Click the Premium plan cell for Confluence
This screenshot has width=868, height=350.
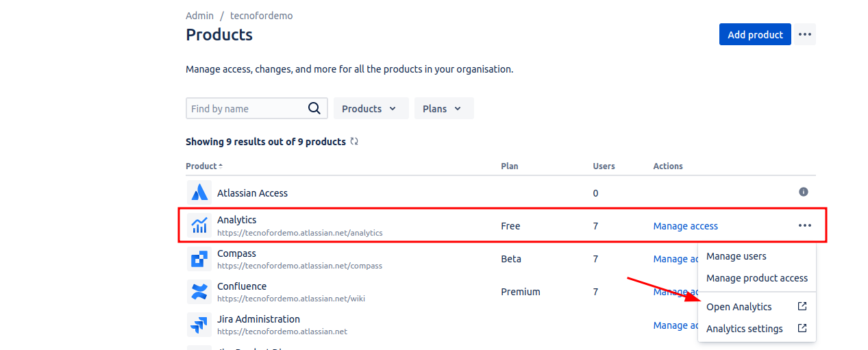click(x=520, y=292)
